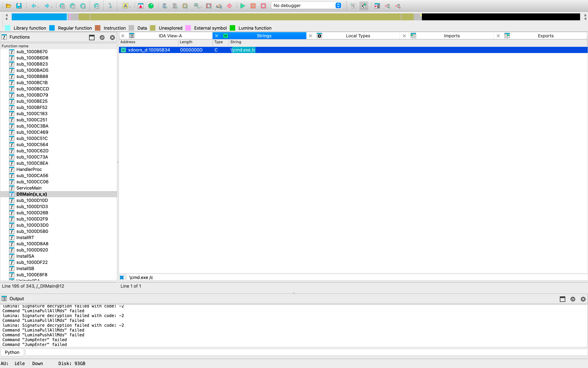Jump back with the left arrow

point(34,6)
